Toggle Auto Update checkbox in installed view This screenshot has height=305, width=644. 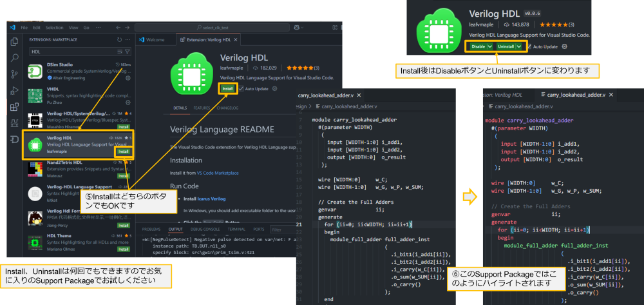[x=529, y=46]
